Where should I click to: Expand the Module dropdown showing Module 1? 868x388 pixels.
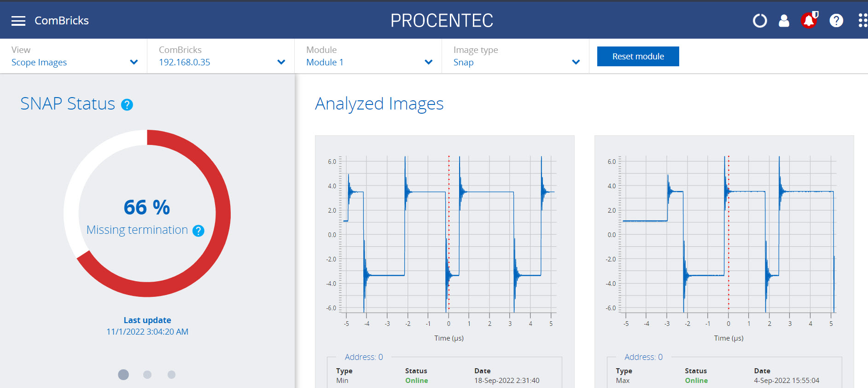[368, 56]
